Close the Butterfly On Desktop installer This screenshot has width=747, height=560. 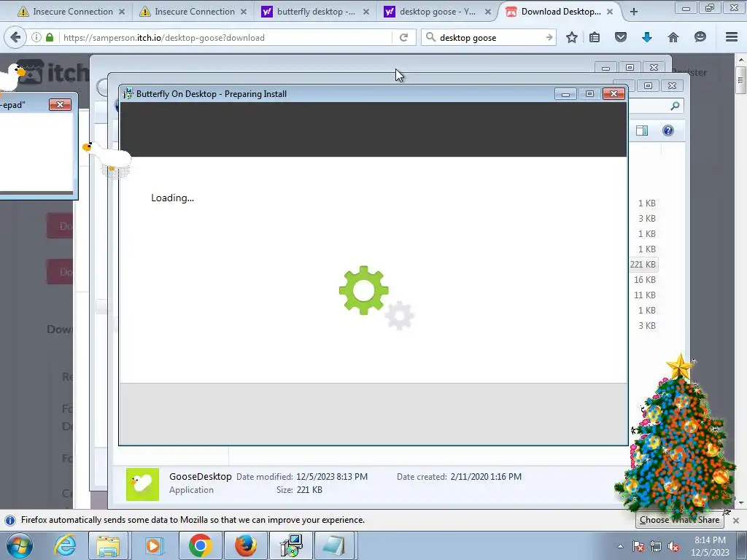614,94
